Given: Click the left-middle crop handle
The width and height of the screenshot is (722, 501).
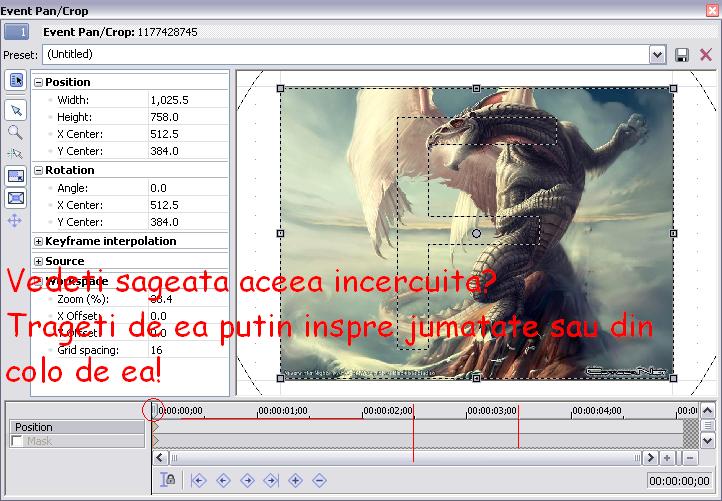Looking at the screenshot, I should click(x=280, y=233).
